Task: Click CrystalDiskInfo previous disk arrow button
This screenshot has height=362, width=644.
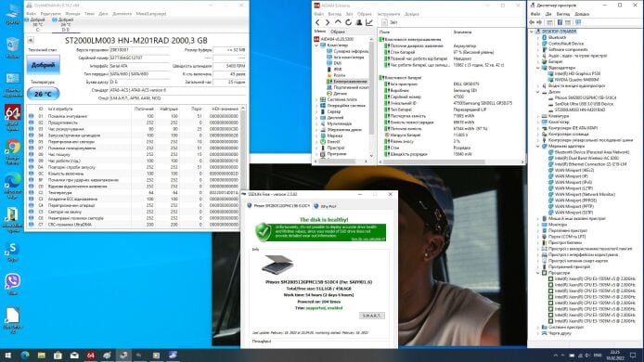Action: point(31,40)
